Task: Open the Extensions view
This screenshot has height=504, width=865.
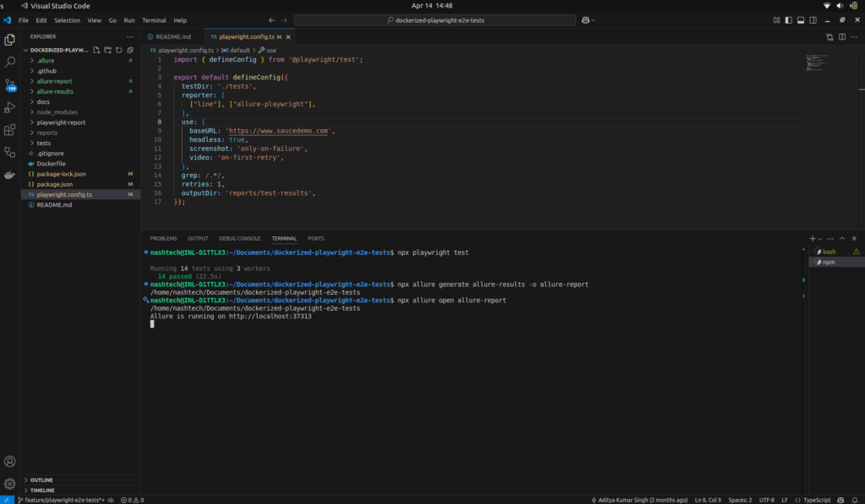Action: pos(10,130)
